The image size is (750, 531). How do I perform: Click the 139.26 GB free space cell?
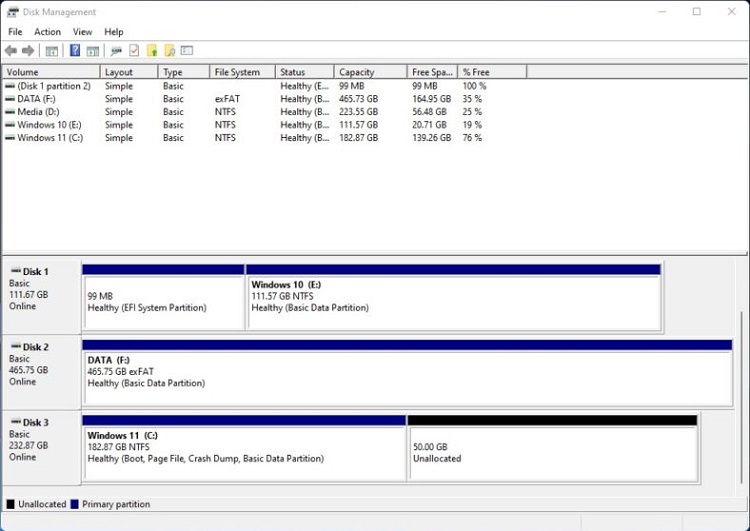click(431, 138)
